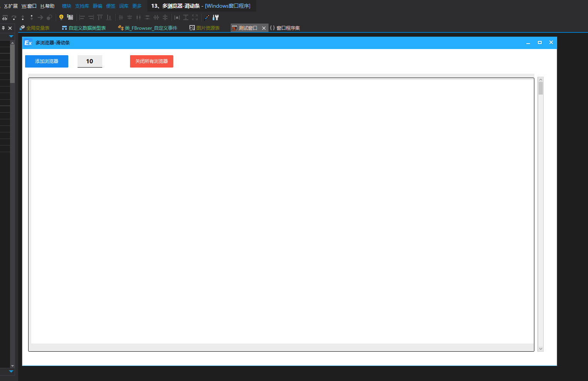Click left panel scrollbar up arrow
The width and height of the screenshot is (588, 381).
point(12,43)
